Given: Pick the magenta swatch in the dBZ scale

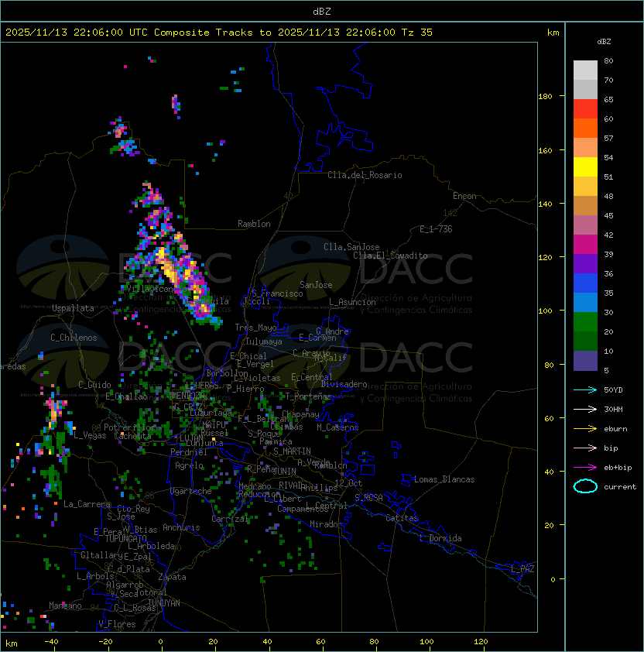Looking at the screenshot, I should pyautogui.click(x=585, y=245).
